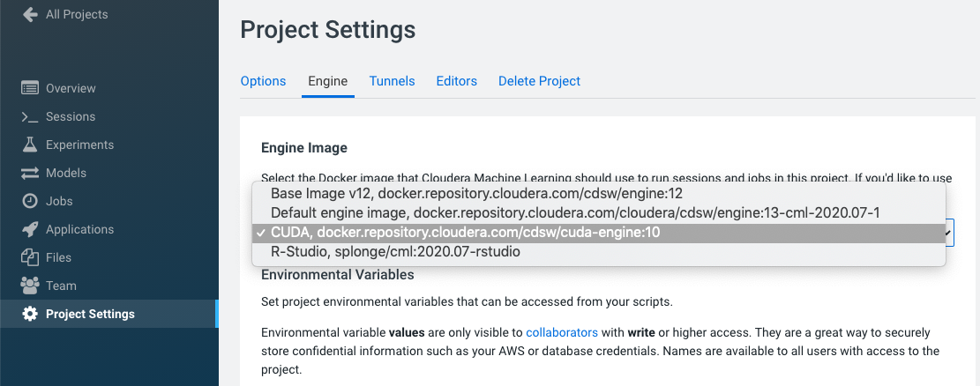Click the Models arrows icon

pos(30,173)
